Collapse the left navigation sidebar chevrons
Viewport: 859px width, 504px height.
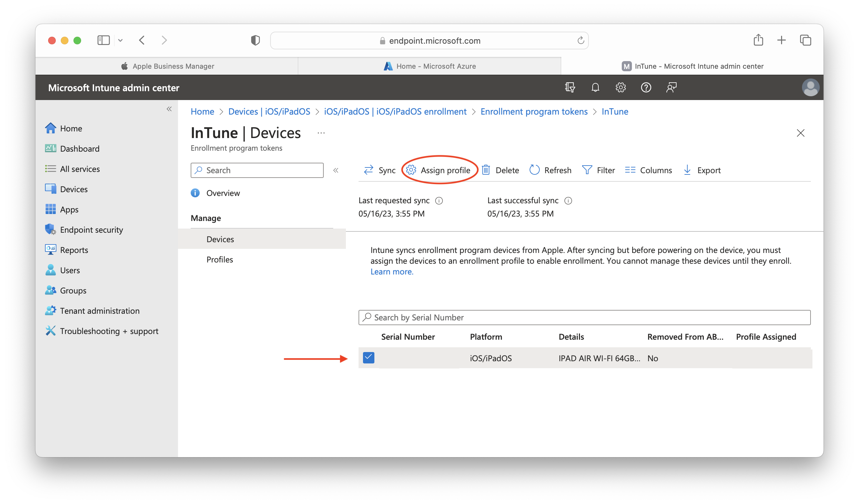[x=169, y=109]
